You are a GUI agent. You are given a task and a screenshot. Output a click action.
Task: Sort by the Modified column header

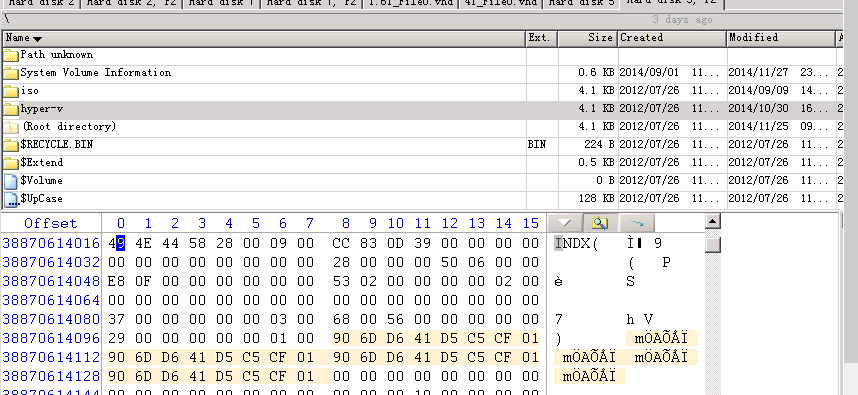[x=781, y=38]
